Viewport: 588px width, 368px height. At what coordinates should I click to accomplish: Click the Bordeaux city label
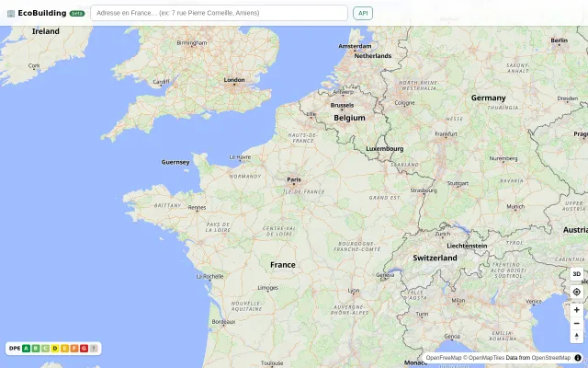(x=224, y=322)
